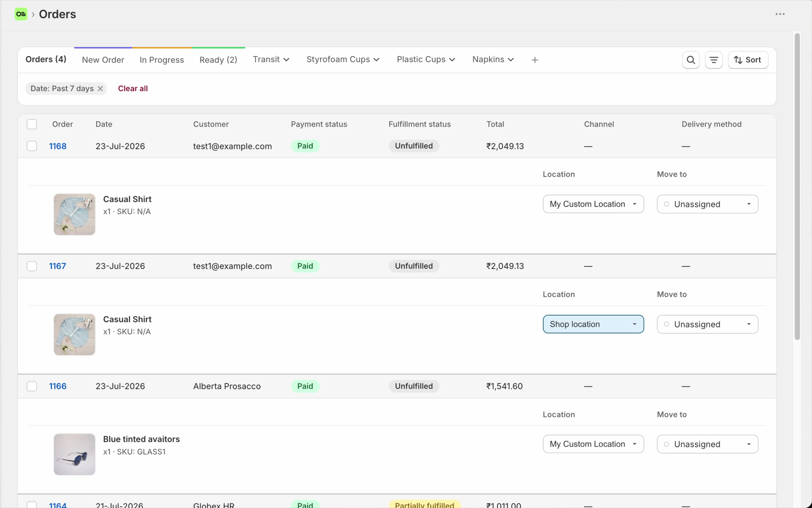Open Move to dropdown for order 1167
This screenshot has width=812, height=508.
click(x=707, y=324)
